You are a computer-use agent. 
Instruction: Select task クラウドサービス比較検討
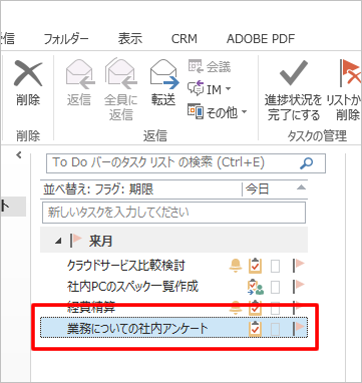point(126,266)
